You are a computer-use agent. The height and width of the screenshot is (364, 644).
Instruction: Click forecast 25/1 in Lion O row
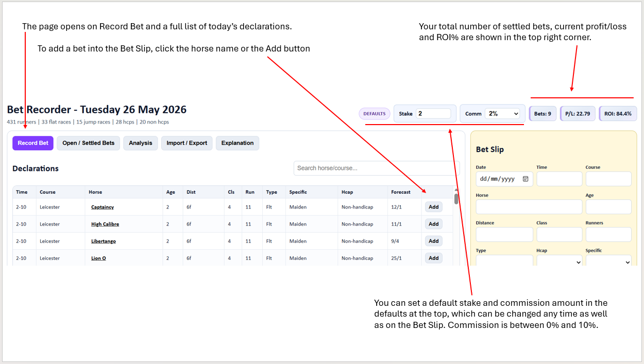(396, 258)
